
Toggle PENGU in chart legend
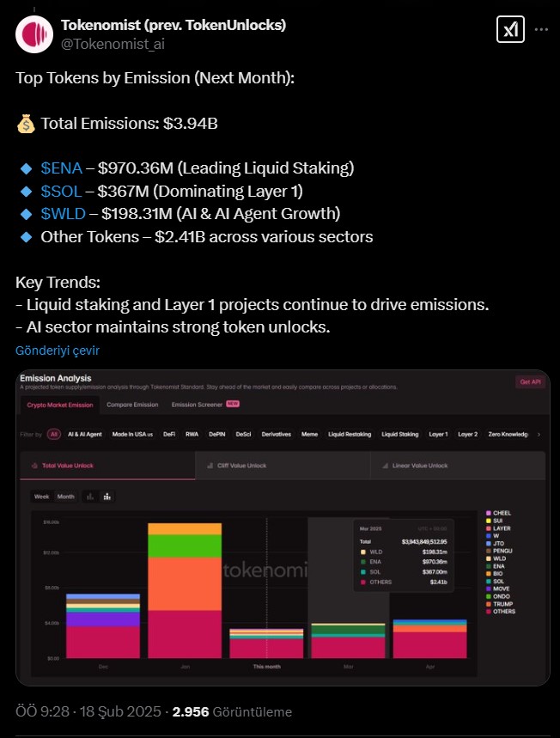499,551
